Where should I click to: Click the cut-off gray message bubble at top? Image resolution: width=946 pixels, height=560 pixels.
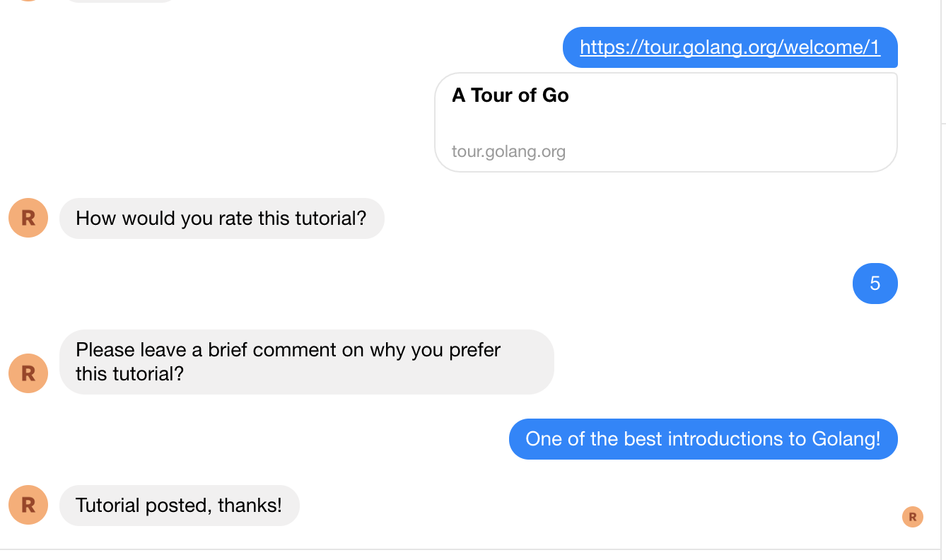click(x=120, y=1)
